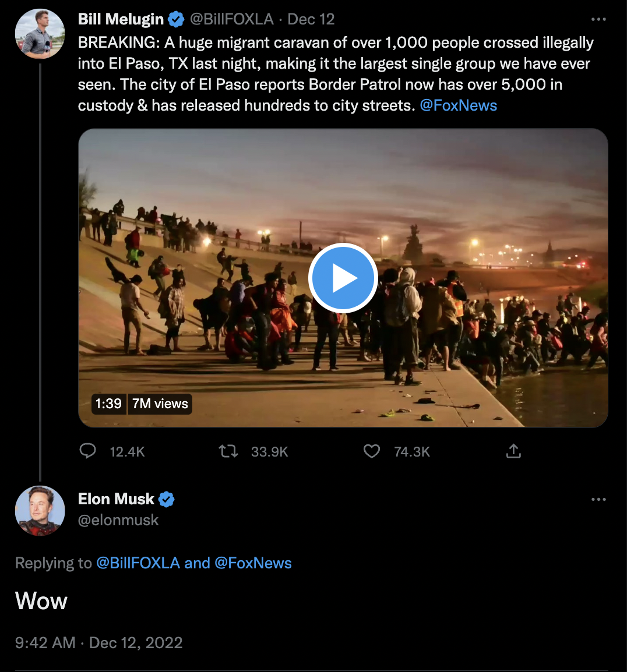This screenshot has height=672, width=627.
Task: Play the migrant caravan video
Action: pyautogui.click(x=343, y=278)
